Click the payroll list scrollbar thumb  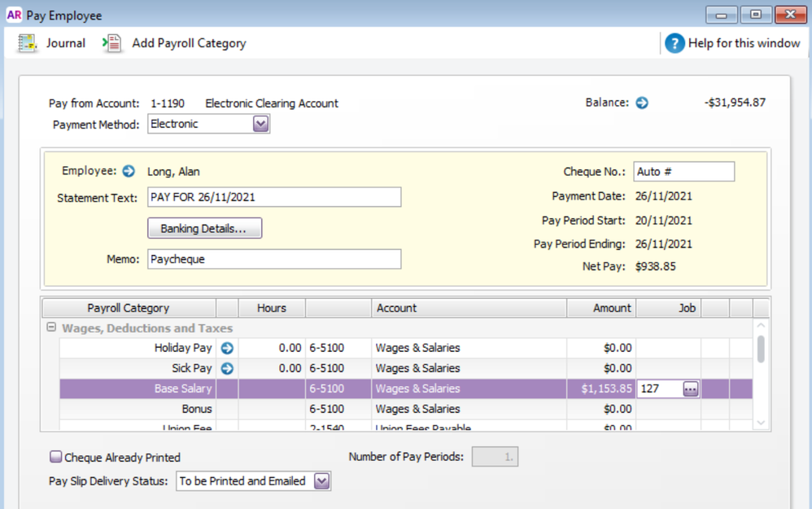761,349
